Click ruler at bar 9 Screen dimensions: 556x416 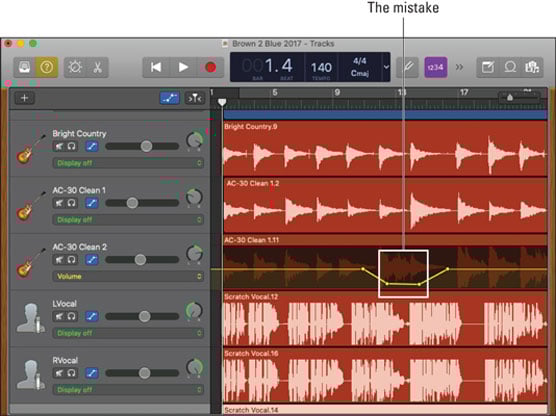click(337, 93)
